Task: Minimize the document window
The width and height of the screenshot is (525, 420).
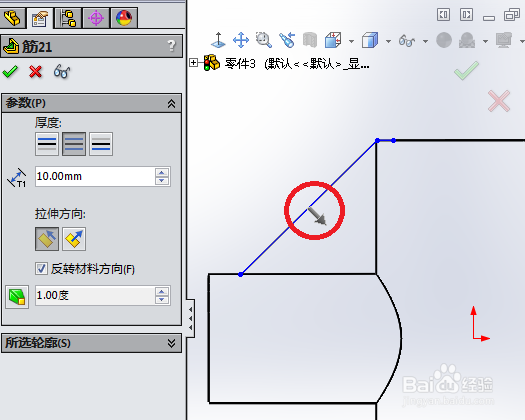Action: click(489, 18)
